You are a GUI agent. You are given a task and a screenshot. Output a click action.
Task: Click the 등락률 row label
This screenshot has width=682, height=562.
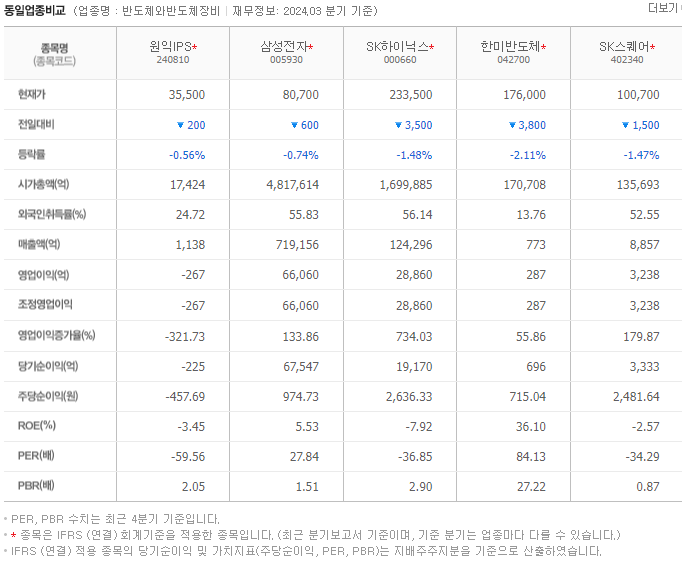pos(31,154)
